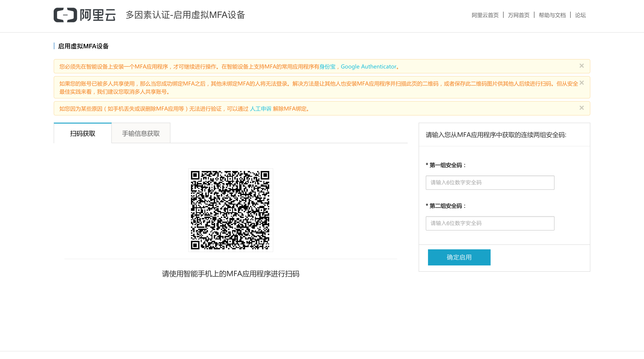Click the 请输入您从MFA应用程序中获取的连续两组安全码 heading
Image resolution: width=644 pixels, height=359 pixels.
[x=496, y=135]
